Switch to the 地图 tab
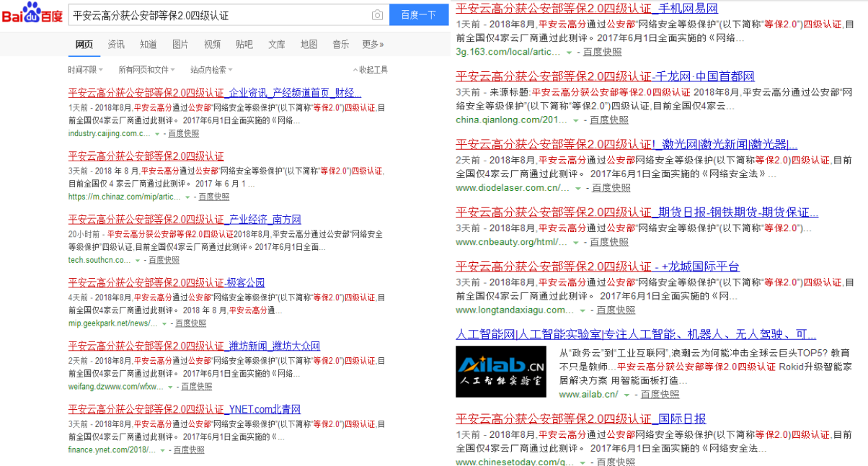The width and height of the screenshot is (868, 466). coord(309,45)
